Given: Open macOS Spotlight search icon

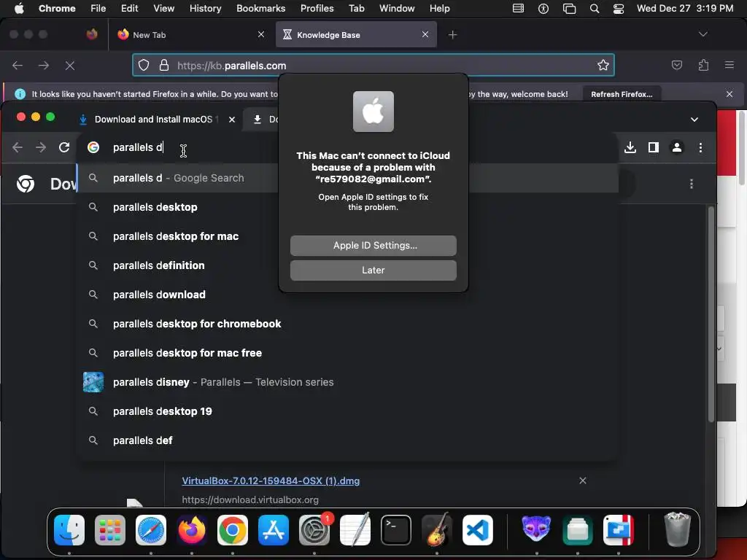Looking at the screenshot, I should (x=595, y=8).
